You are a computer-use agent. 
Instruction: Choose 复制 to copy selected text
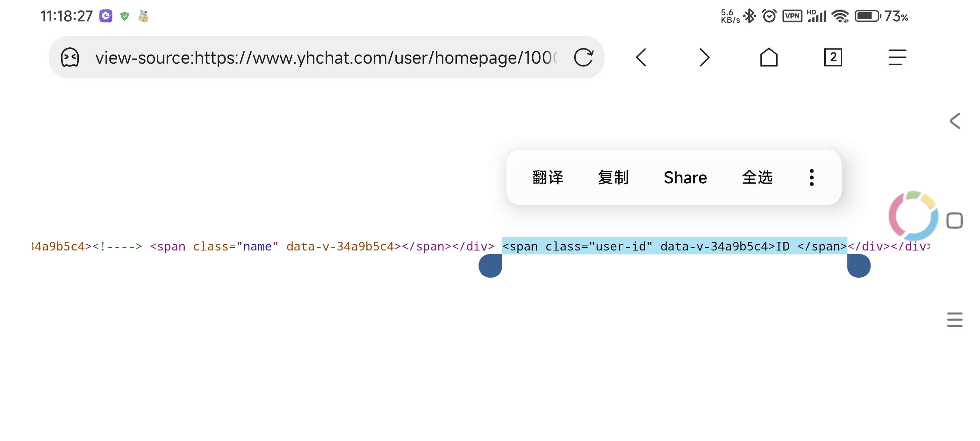613,177
